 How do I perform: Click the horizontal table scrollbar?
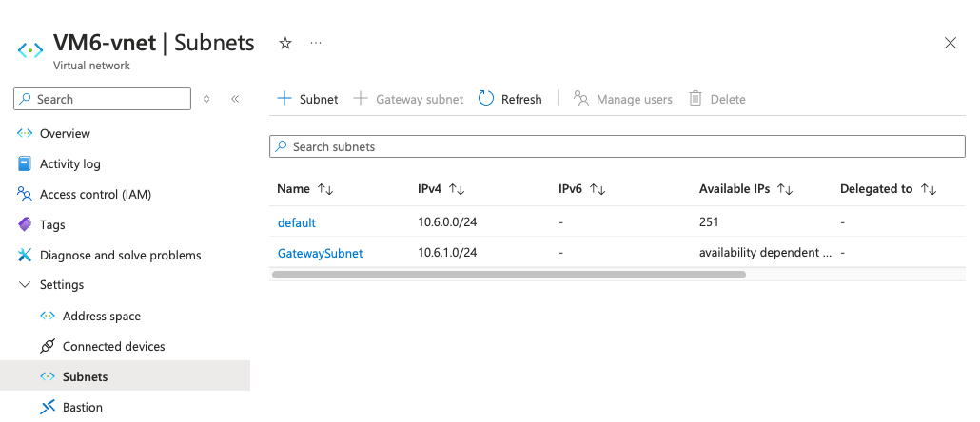[509, 274]
